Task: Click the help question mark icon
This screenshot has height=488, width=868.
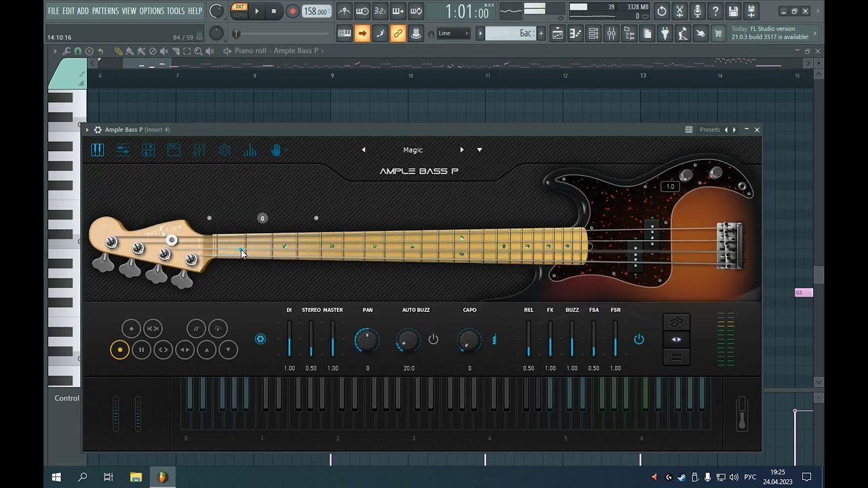Action: coord(715,11)
